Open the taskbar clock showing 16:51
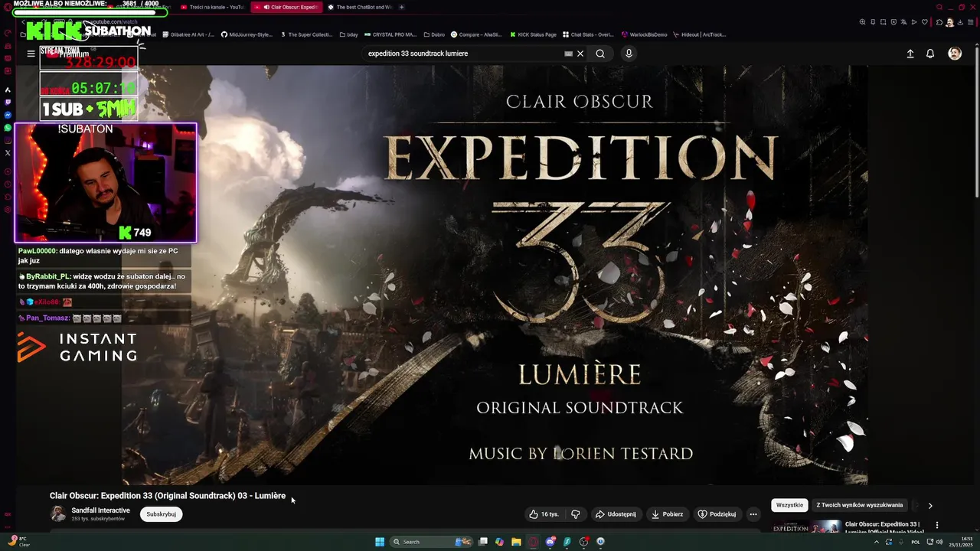980x551 pixels. coord(960,542)
